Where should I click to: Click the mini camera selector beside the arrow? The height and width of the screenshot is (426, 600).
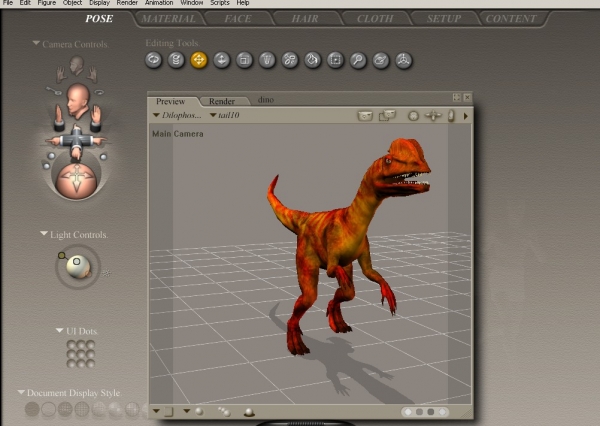pyautogui.click(x=451, y=116)
